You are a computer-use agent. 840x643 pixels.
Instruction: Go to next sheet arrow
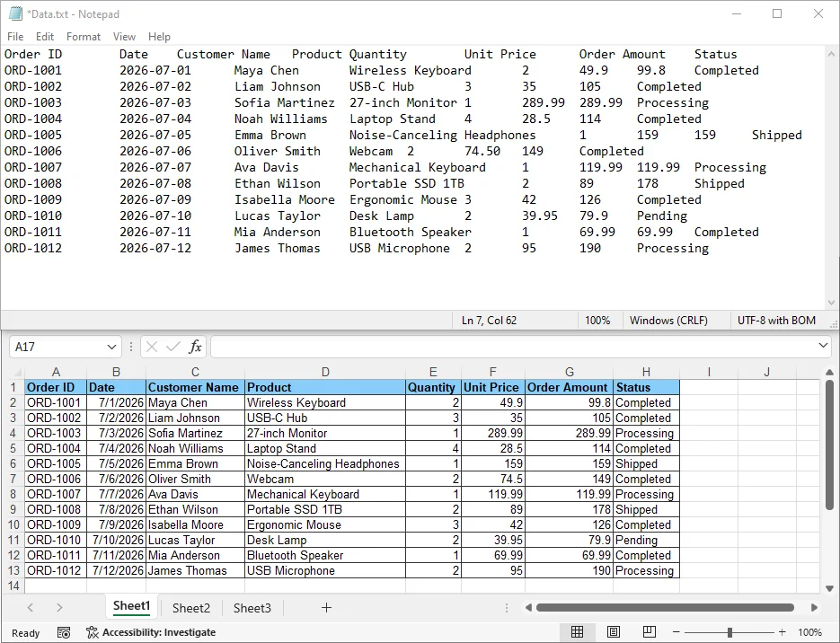coord(59,608)
